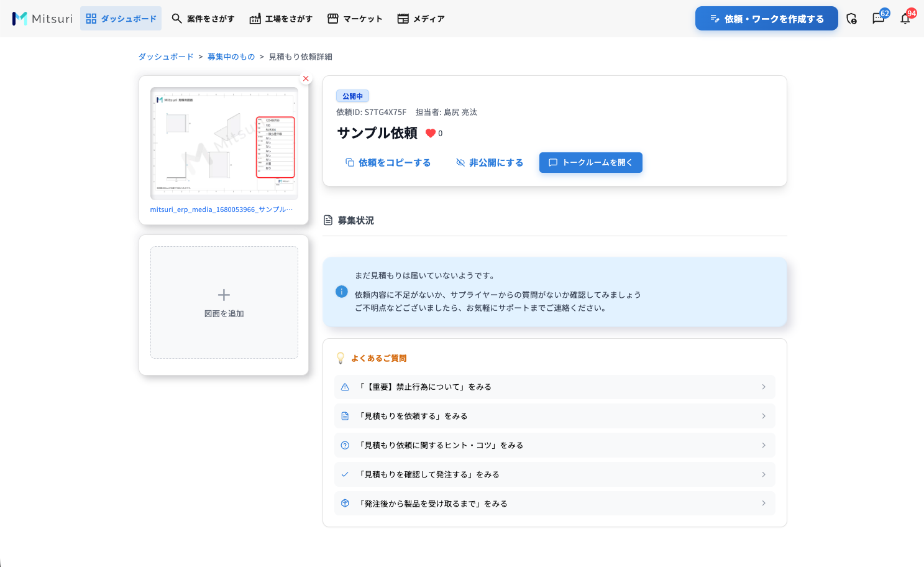
Task: Click the lightbulb icon beside よくあるご質問
Action: click(x=341, y=358)
